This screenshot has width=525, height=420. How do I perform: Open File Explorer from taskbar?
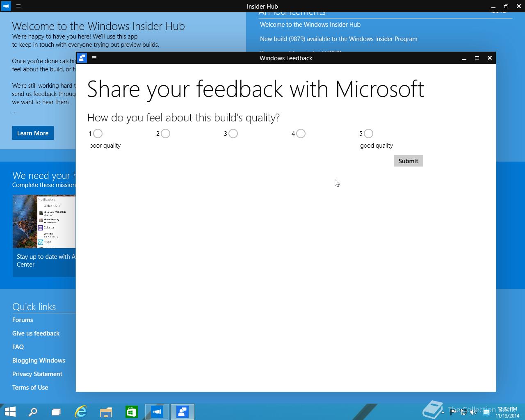pos(106,412)
